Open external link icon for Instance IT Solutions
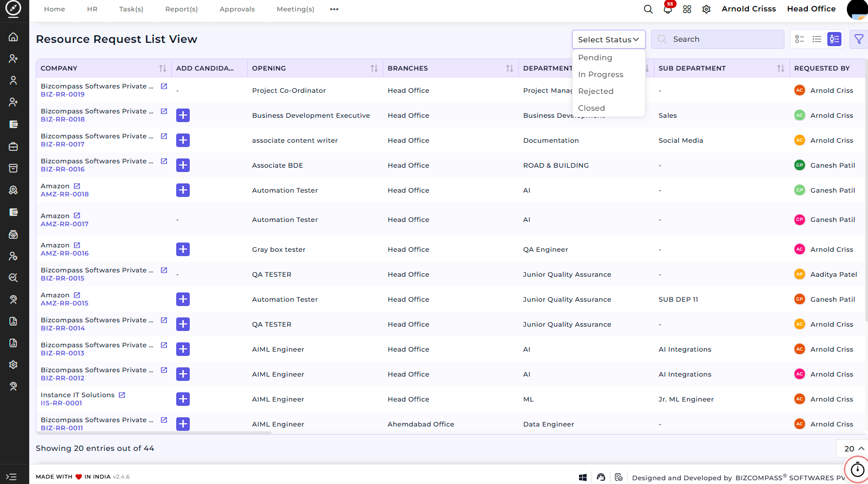The height and width of the screenshot is (484, 868). pos(122,395)
